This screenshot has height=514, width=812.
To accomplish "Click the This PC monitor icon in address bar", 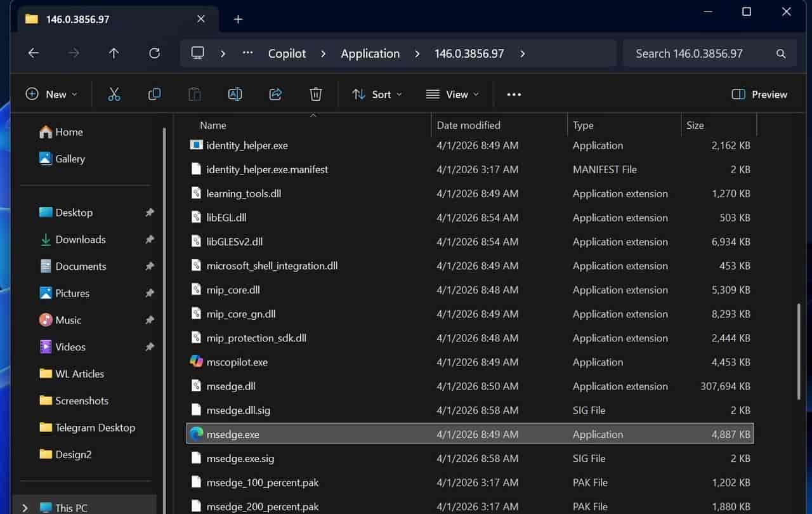I will [198, 53].
